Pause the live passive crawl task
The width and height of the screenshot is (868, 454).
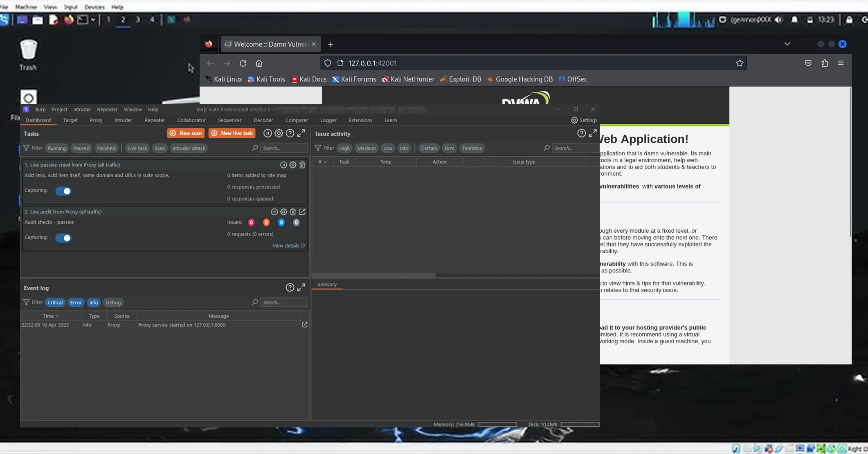click(284, 165)
